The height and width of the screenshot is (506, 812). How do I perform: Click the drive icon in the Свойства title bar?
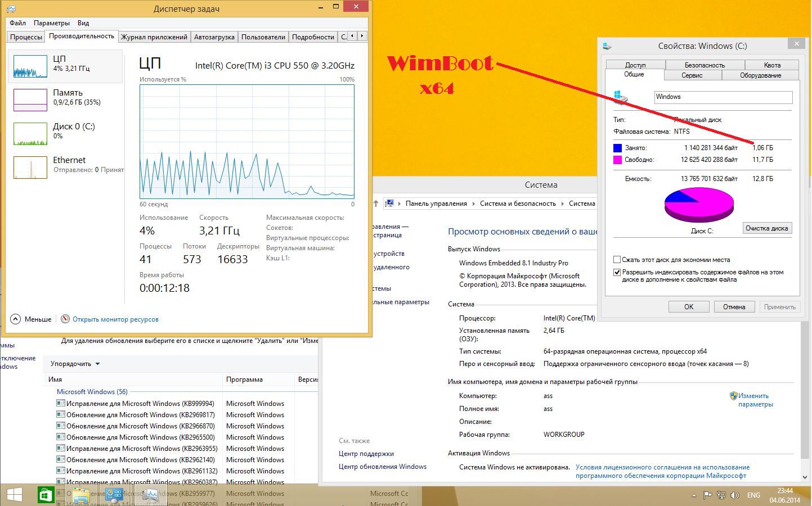click(x=607, y=46)
